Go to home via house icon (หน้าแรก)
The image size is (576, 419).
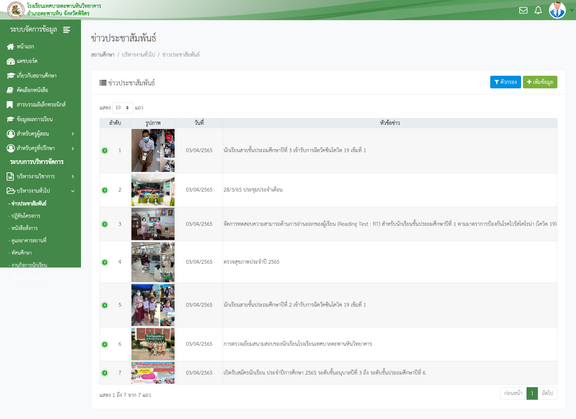11,47
